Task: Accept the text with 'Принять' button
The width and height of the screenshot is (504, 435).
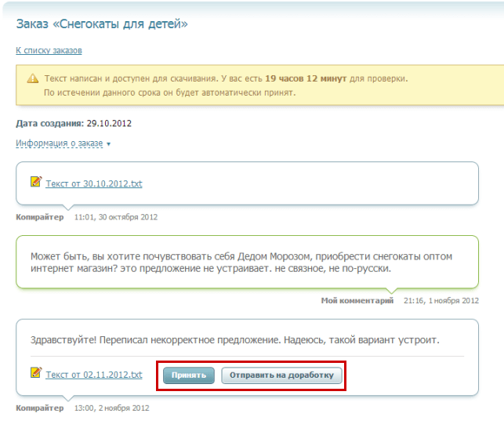Action: tap(189, 375)
